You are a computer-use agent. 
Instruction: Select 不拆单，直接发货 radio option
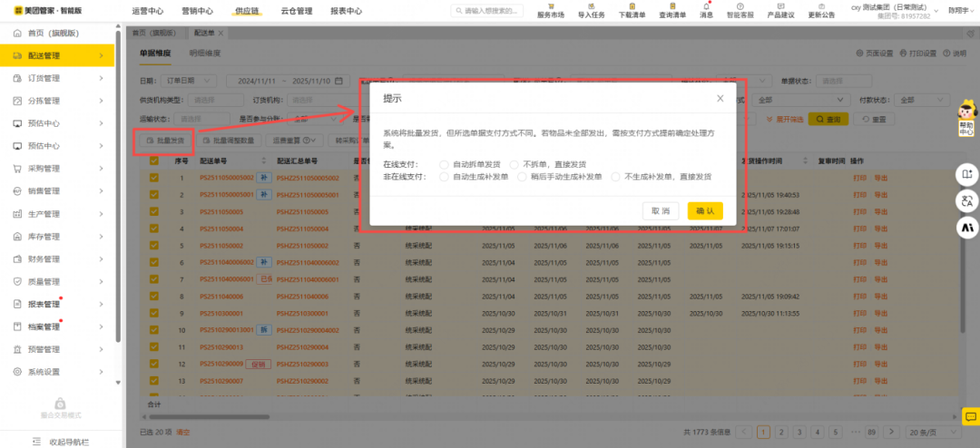coord(514,164)
